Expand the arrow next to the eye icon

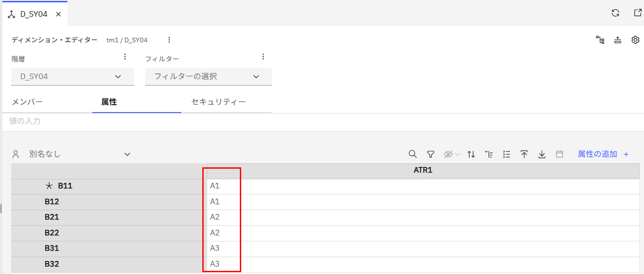tap(457, 154)
